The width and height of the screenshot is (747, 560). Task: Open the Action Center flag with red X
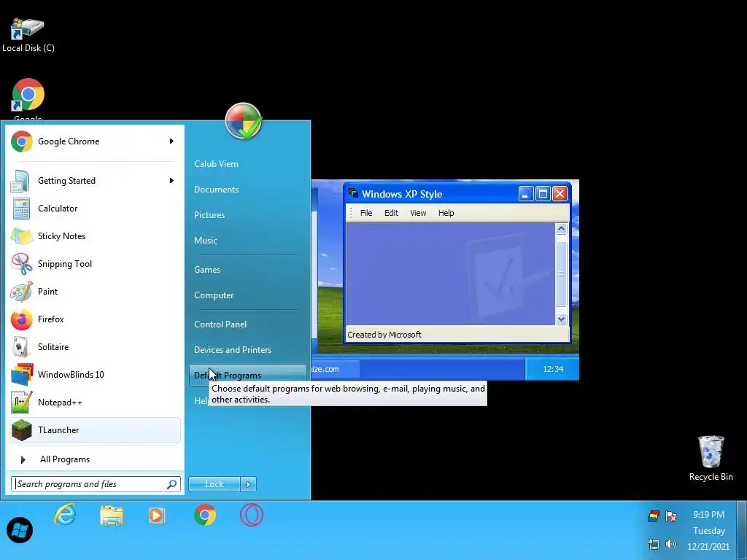pyautogui.click(x=671, y=516)
